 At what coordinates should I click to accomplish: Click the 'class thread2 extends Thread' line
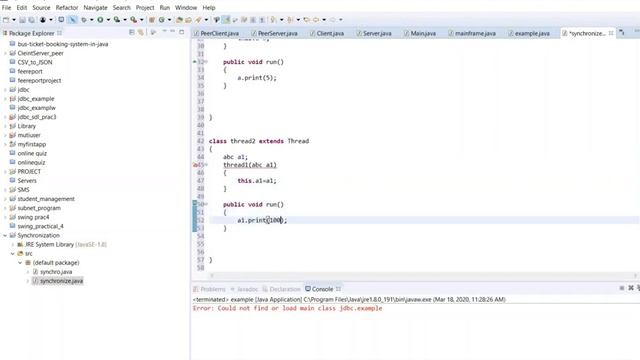click(259, 141)
